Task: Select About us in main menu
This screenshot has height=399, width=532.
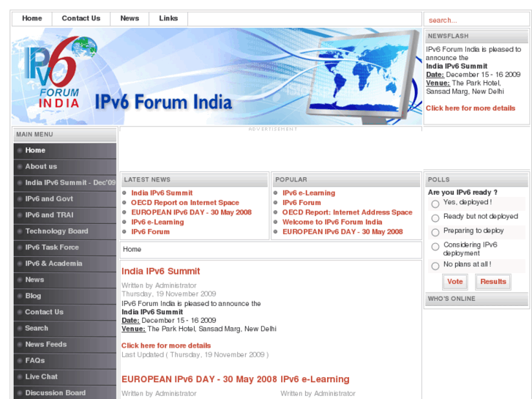Action: pyautogui.click(x=65, y=167)
